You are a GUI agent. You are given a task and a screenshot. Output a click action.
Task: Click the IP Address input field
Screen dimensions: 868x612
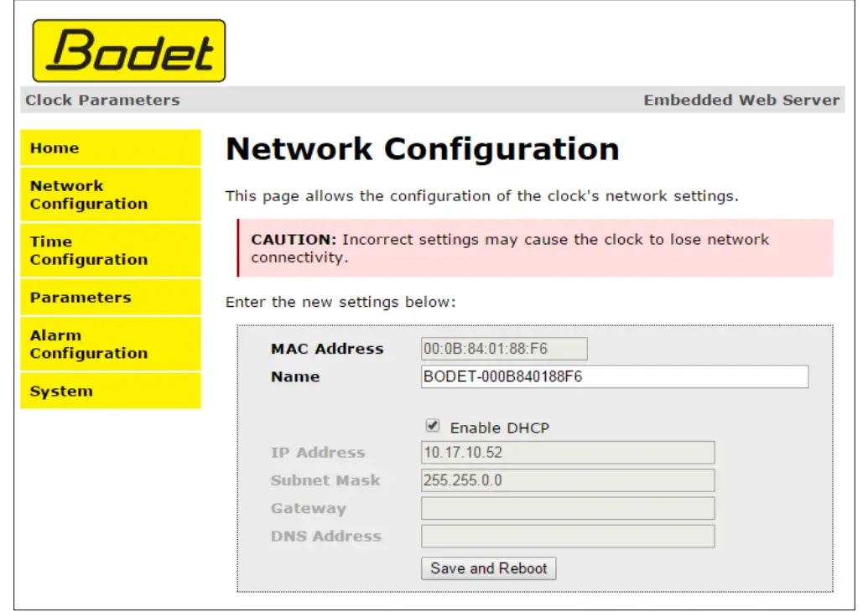coord(568,453)
